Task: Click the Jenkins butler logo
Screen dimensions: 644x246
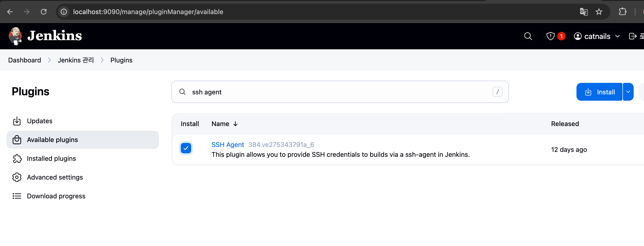Action: (x=15, y=36)
